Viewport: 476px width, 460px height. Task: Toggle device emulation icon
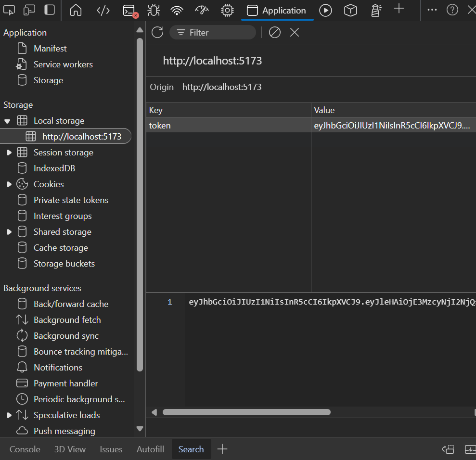pyautogui.click(x=29, y=10)
